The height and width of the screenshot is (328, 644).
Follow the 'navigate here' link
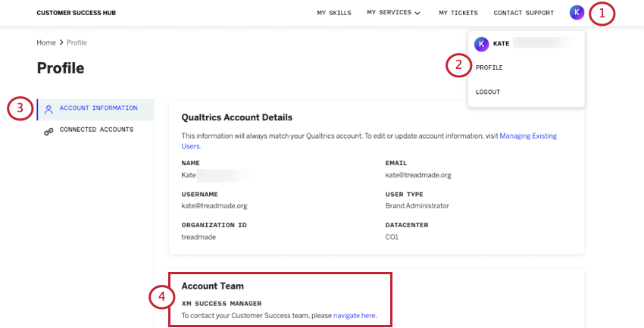pyautogui.click(x=354, y=316)
